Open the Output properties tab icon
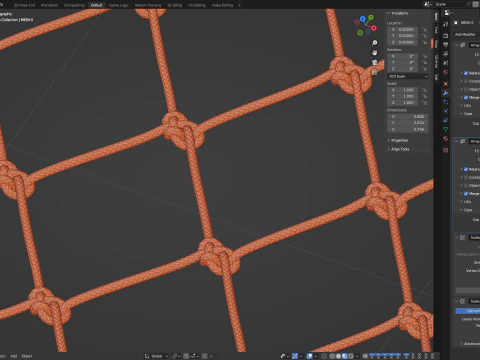 pyautogui.click(x=446, y=45)
